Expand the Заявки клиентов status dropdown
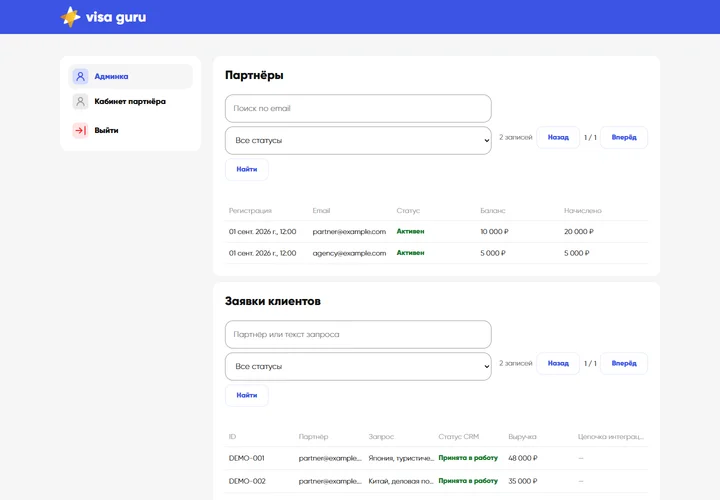The height and width of the screenshot is (500, 720). tap(358, 366)
